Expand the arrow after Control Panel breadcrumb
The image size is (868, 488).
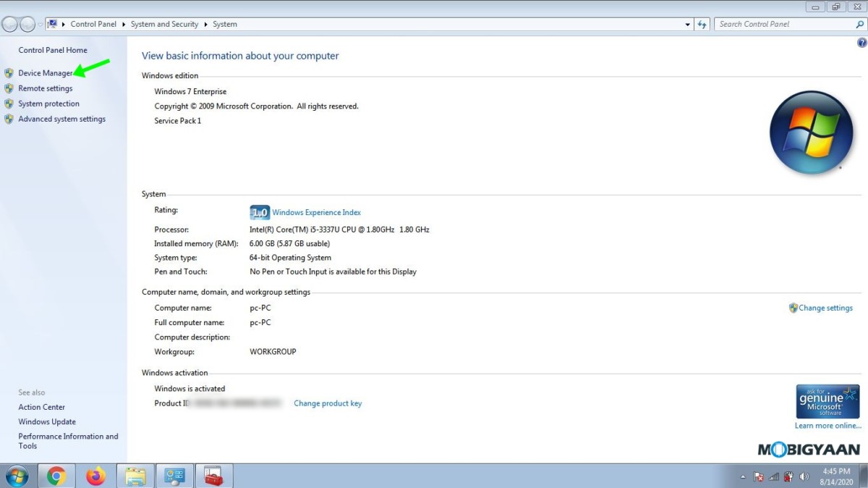click(124, 24)
